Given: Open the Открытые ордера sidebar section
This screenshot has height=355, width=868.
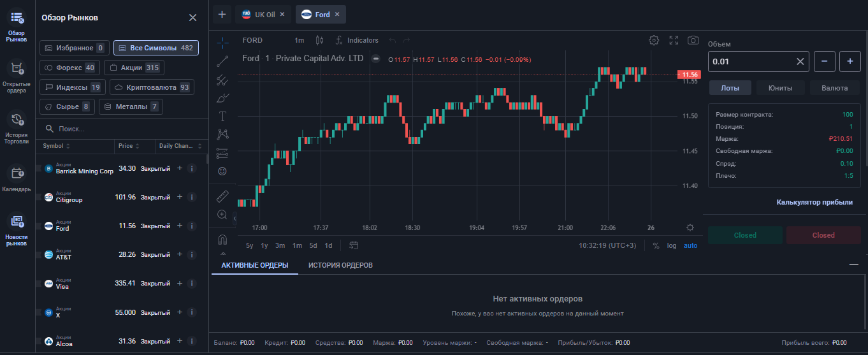Looking at the screenshot, I should tap(17, 76).
